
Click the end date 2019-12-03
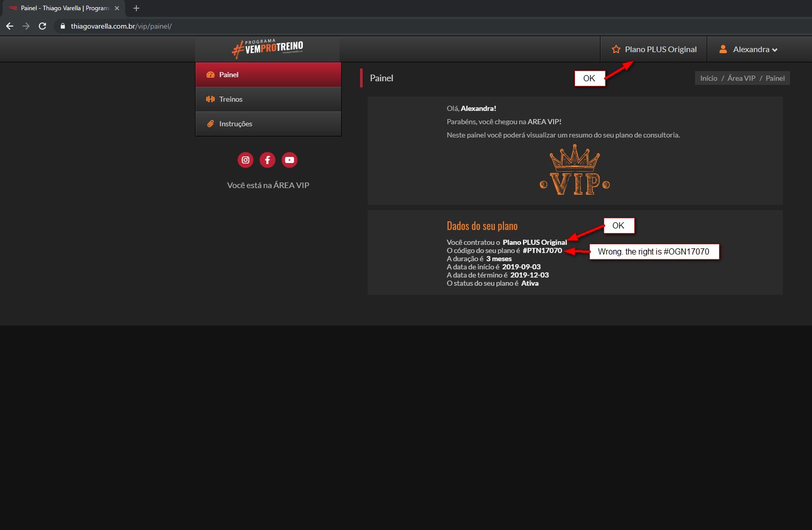tap(530, 275)
